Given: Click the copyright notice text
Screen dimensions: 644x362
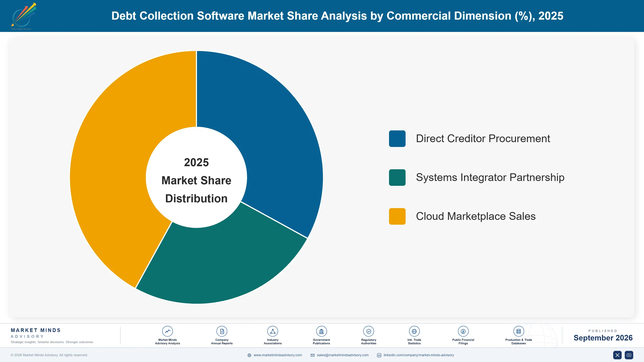Looking at the screenshot, I should pos(49,355).
